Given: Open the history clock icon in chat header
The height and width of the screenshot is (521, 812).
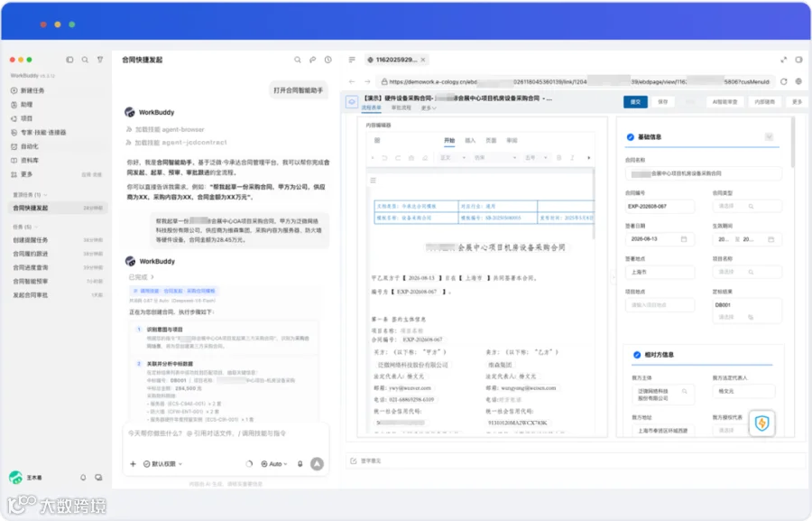Looking at the screenshot, I should 328,60.
